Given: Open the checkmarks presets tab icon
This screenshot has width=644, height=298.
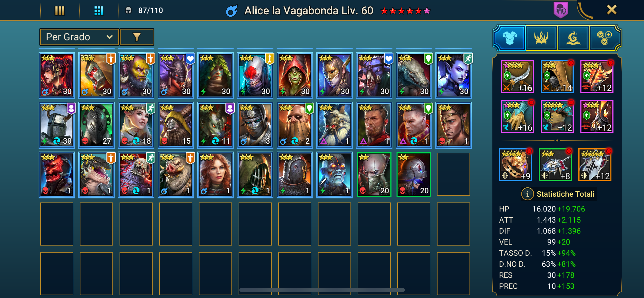Looking at the screenshot, I should [x=605, y=38].
